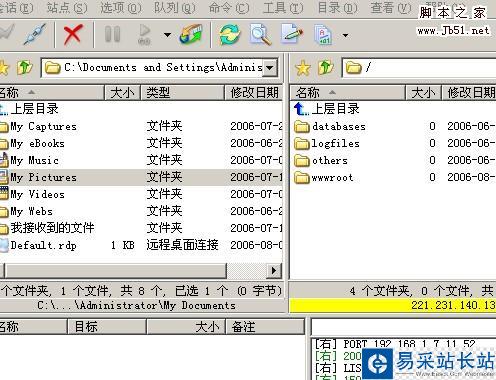Select the My Pictures folder
Viewport: 496px width, 380px height.
[x=43, y=177]
